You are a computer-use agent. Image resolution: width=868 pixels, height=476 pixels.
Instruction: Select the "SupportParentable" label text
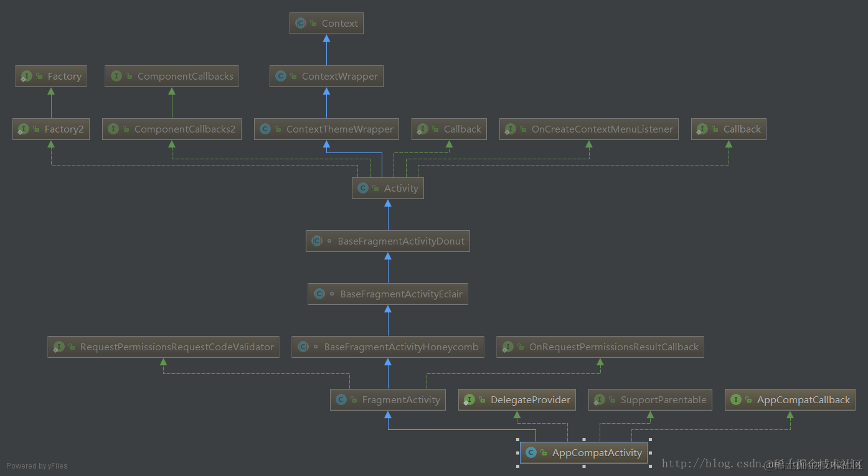664,400
